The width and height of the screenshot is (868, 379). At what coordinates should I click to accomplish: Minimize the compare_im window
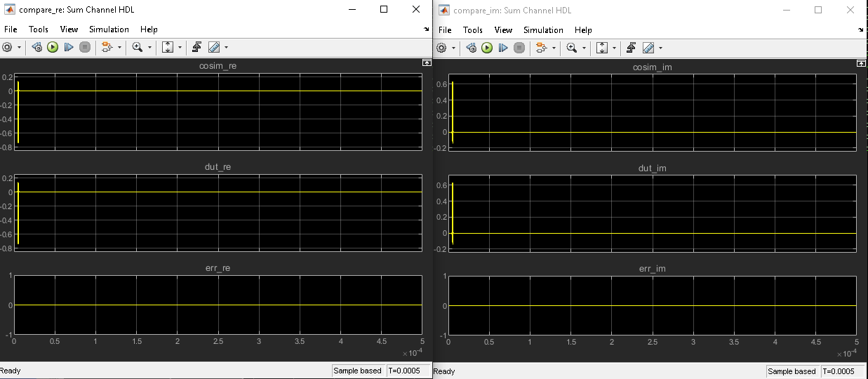(x=786, y=10)
